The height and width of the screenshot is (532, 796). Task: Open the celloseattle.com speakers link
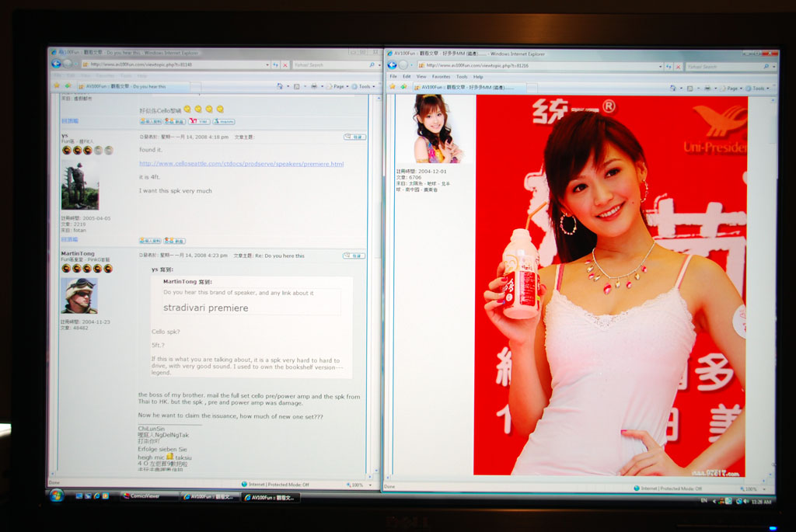[x=241, y=164]
